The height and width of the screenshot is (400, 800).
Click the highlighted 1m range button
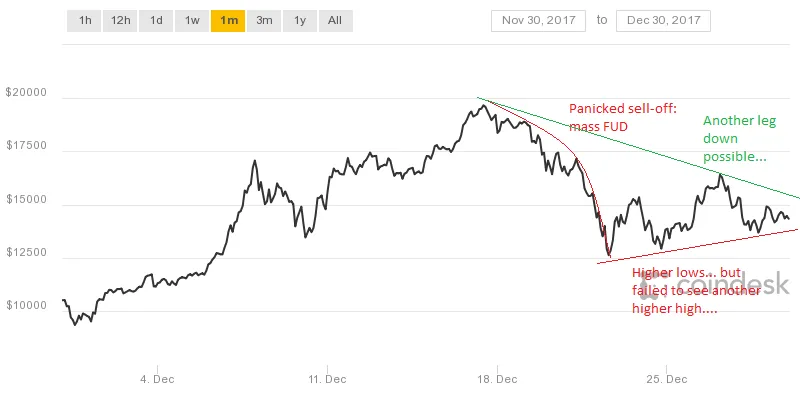[228, 21]
